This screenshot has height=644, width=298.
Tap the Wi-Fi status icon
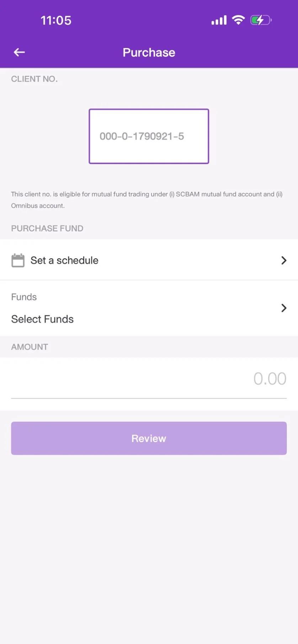tap(238, 20)
